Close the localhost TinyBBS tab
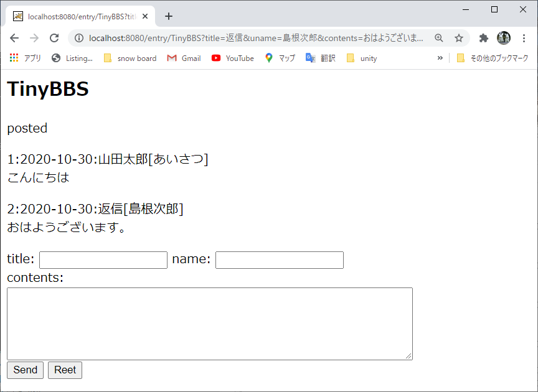 click(x=144, y=16)
